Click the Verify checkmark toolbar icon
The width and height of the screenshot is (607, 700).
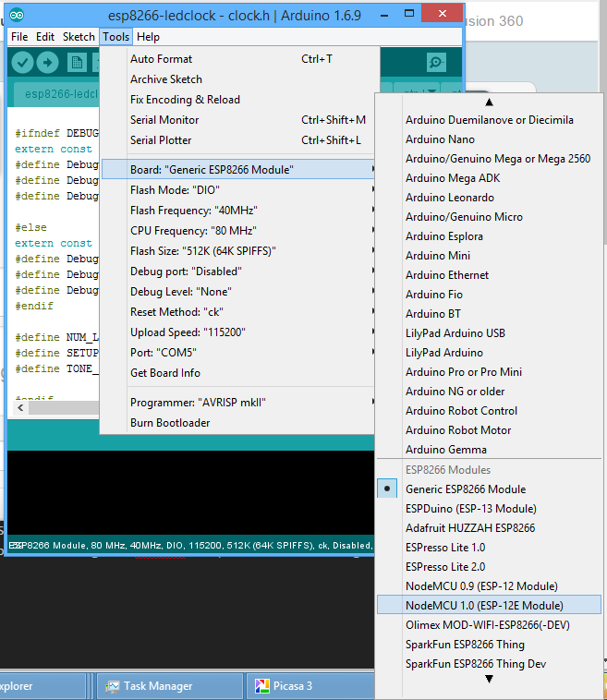click(x=22, y=63)
